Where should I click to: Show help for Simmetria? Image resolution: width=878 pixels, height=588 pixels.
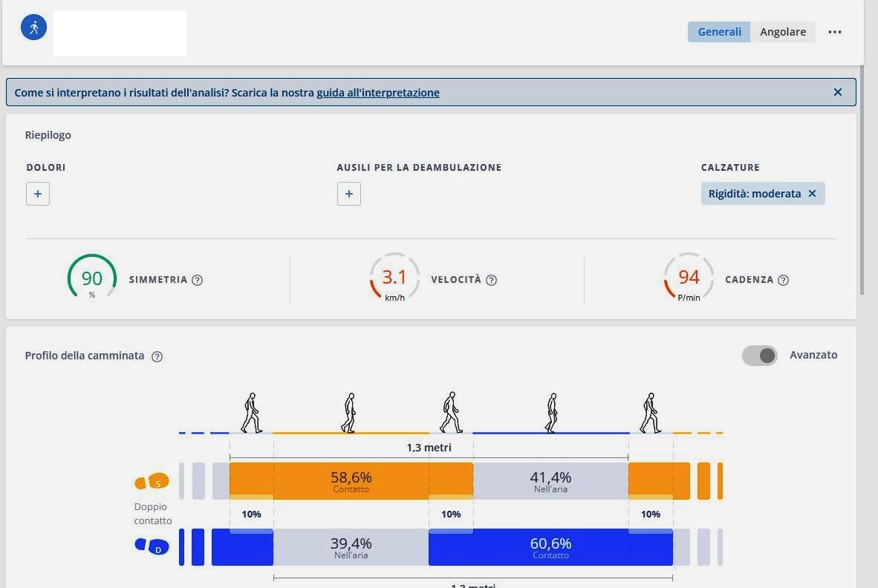198,280
